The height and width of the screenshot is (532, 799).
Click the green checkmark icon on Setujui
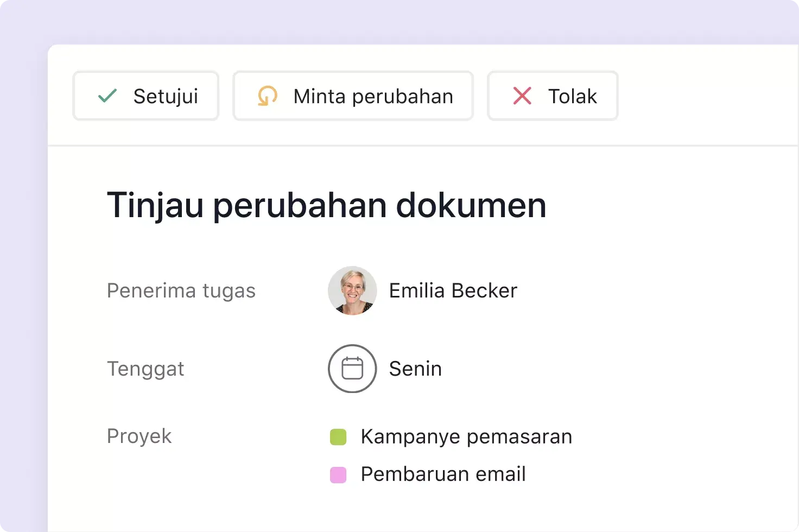coord(107,96)
